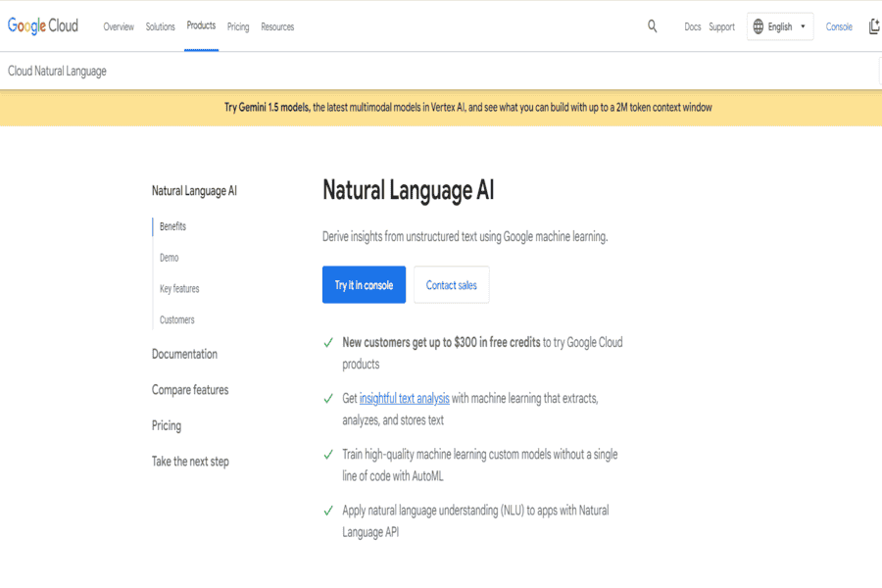Open the Resources menu

[x=277, y=27]
